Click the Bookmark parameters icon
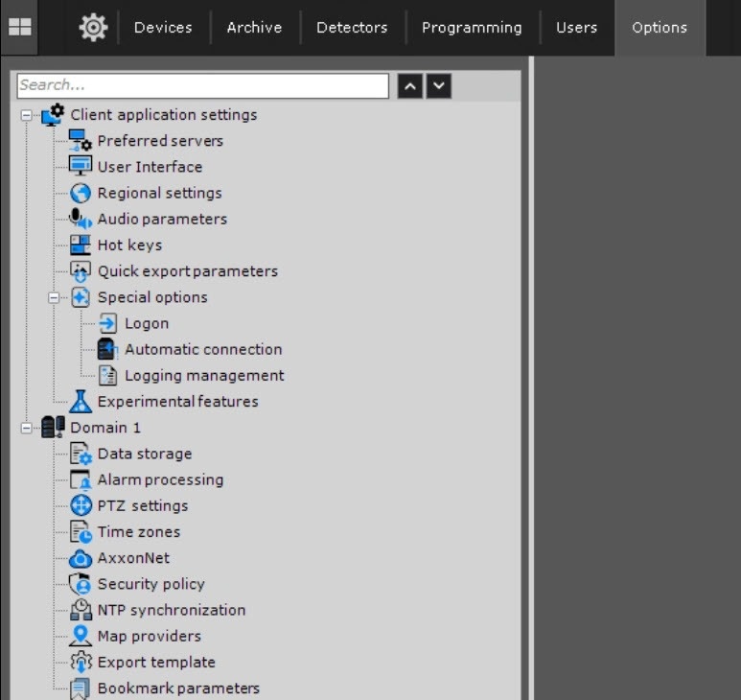 (81, 688)
